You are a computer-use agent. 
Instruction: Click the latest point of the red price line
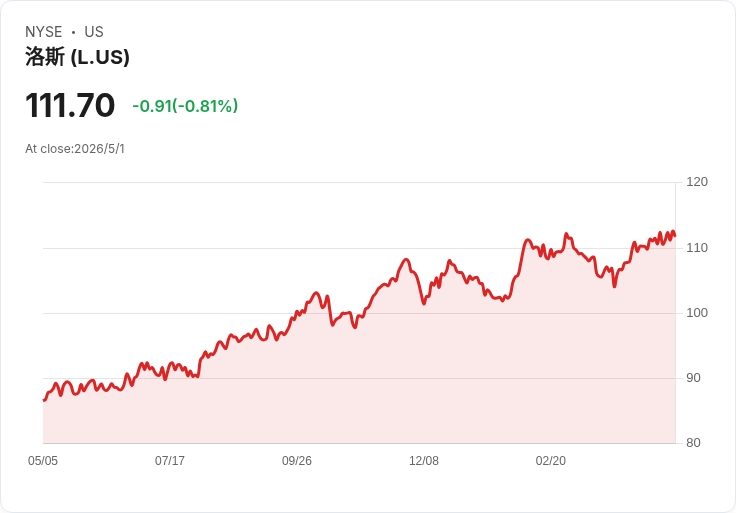click(x=675, y=236)
